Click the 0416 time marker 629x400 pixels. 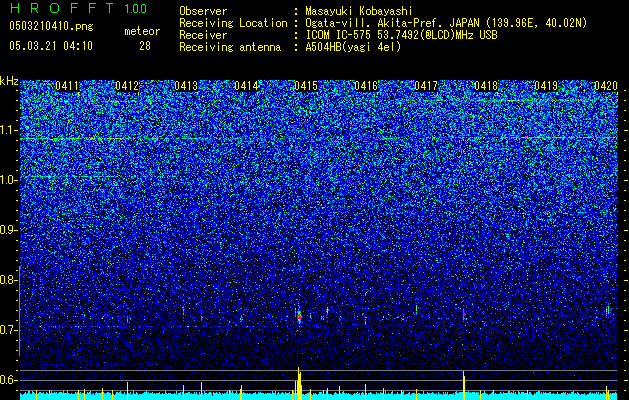[366, 86]
